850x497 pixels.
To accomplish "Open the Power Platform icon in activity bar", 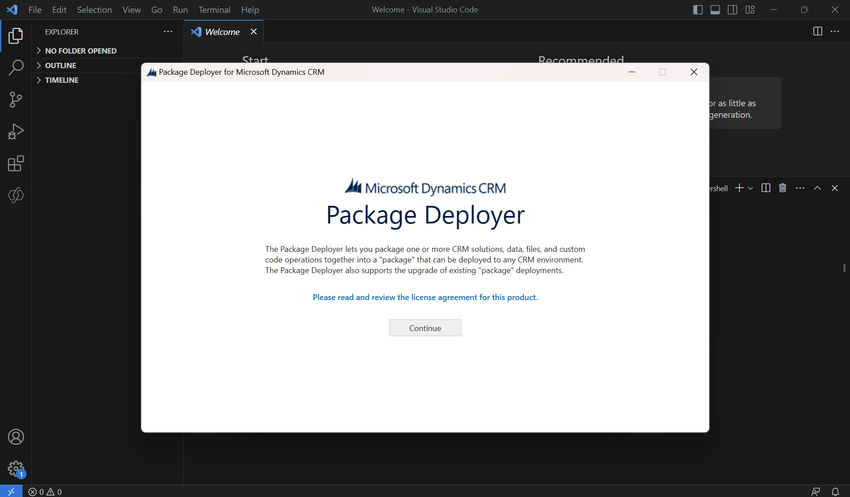I will pyautogui.click(x=16, y=195).
